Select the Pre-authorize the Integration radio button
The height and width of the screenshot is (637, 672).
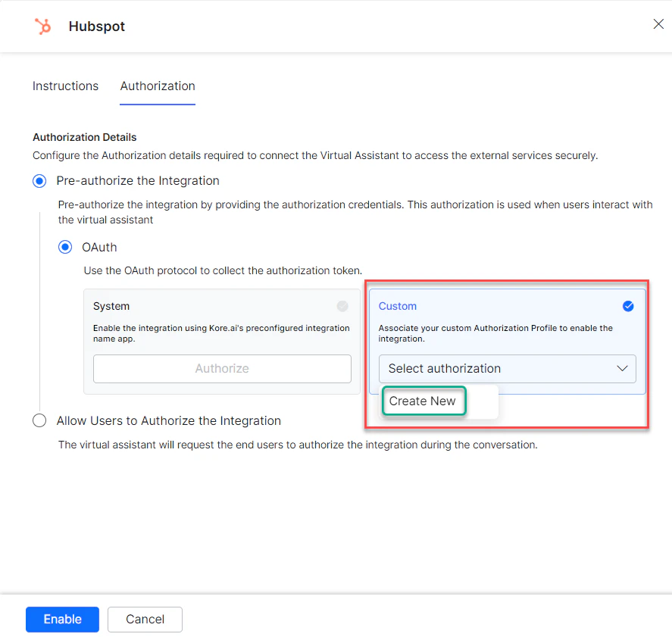pos(39,181)
